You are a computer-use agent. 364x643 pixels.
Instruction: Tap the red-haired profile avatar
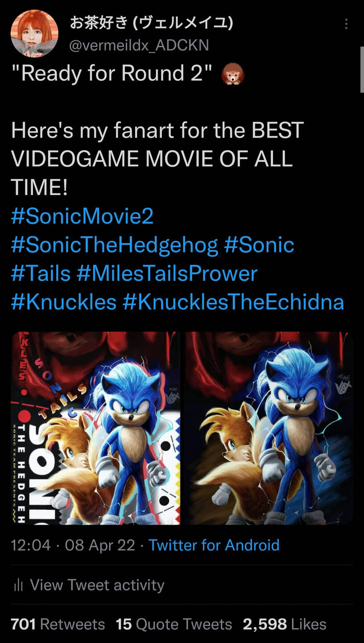[34, 33]
